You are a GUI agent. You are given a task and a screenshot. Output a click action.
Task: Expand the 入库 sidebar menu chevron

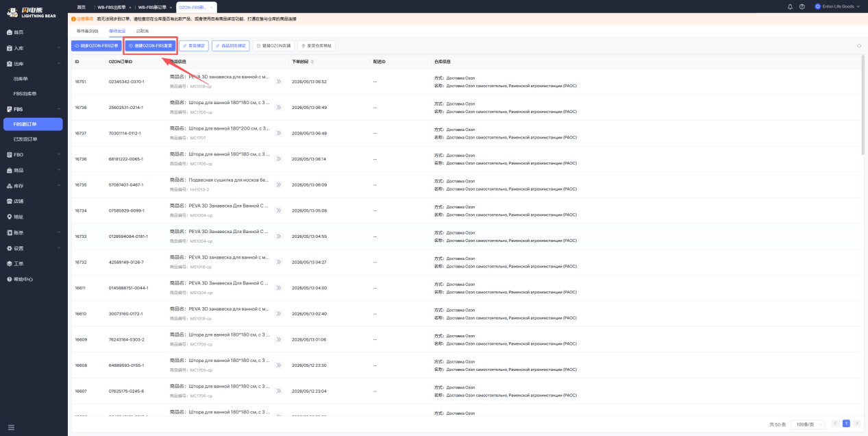pos(59,49)
